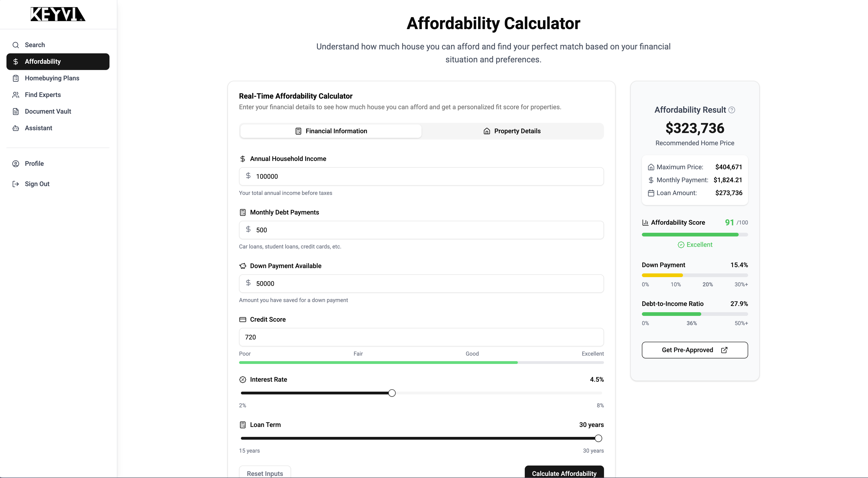Click the Assistant robot icon
This screenshot has height=478, width=868.
pyautogui.click(x=15, y=128)
